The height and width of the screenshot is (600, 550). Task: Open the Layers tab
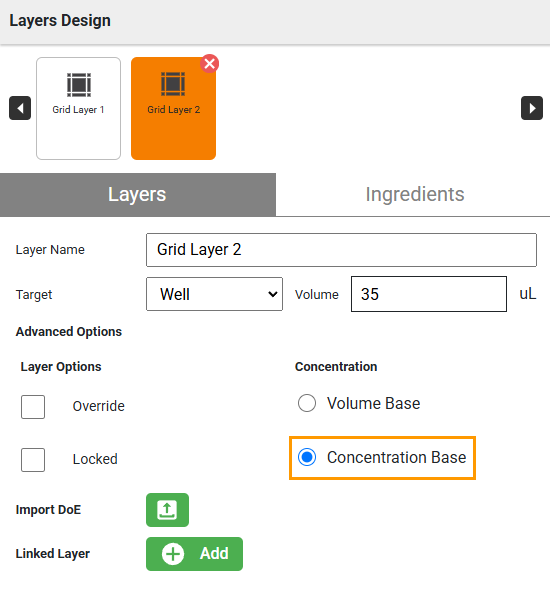137,194
